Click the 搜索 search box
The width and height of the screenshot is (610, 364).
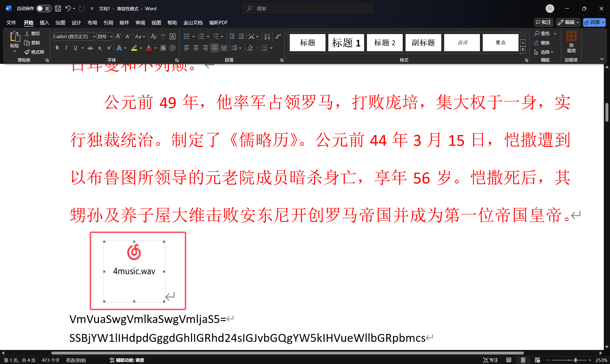point(308,9)
